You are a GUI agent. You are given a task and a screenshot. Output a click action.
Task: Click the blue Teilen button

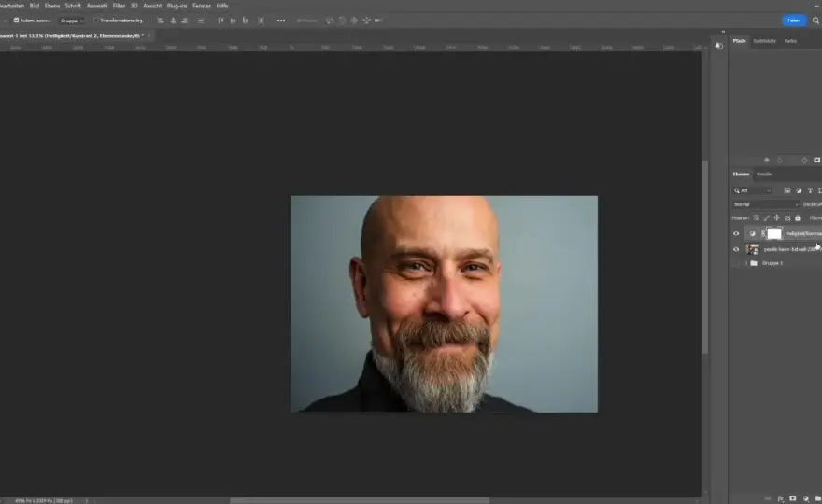tap(794, 21)
